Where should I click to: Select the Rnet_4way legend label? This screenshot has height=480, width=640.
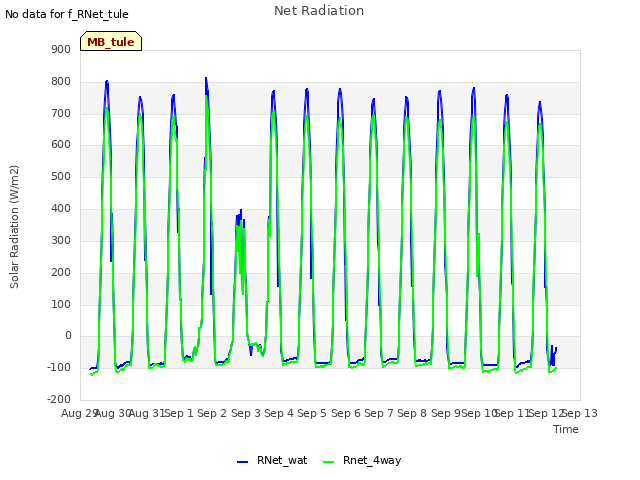tap(372, 460)
